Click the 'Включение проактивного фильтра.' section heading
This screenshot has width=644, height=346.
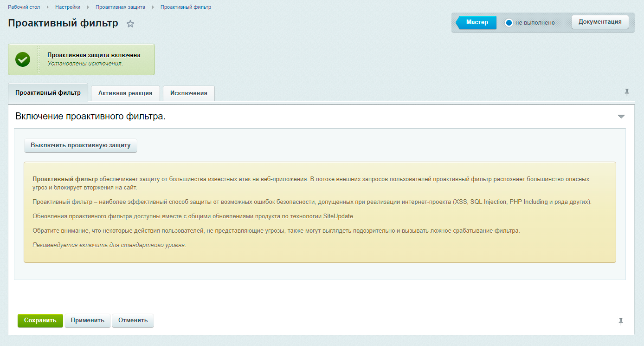90,117
